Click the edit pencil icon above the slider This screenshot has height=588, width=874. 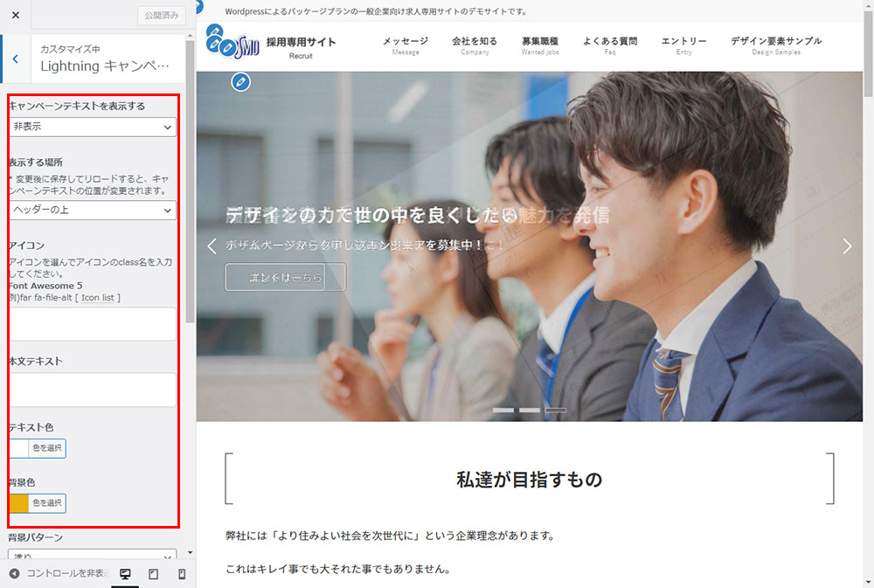[x=241, y=82]
